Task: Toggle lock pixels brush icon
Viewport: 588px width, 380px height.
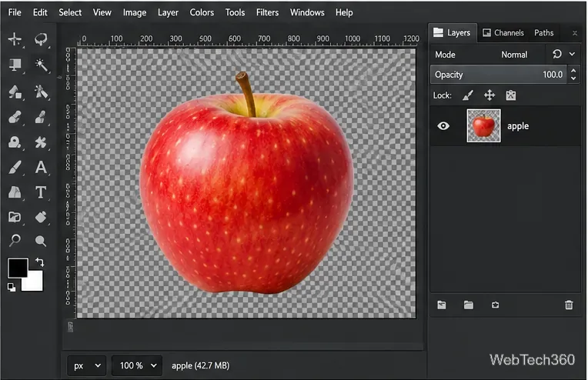Action: tap(467, 95)
